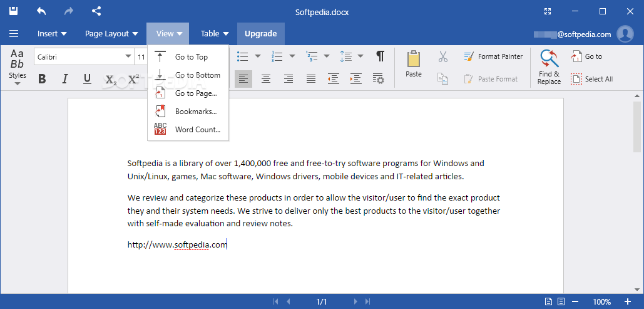Expand bullet list style options
Image resolution: width=644 pixels, height=309 pixels.
pyautogui.click(x=258, y=56)
